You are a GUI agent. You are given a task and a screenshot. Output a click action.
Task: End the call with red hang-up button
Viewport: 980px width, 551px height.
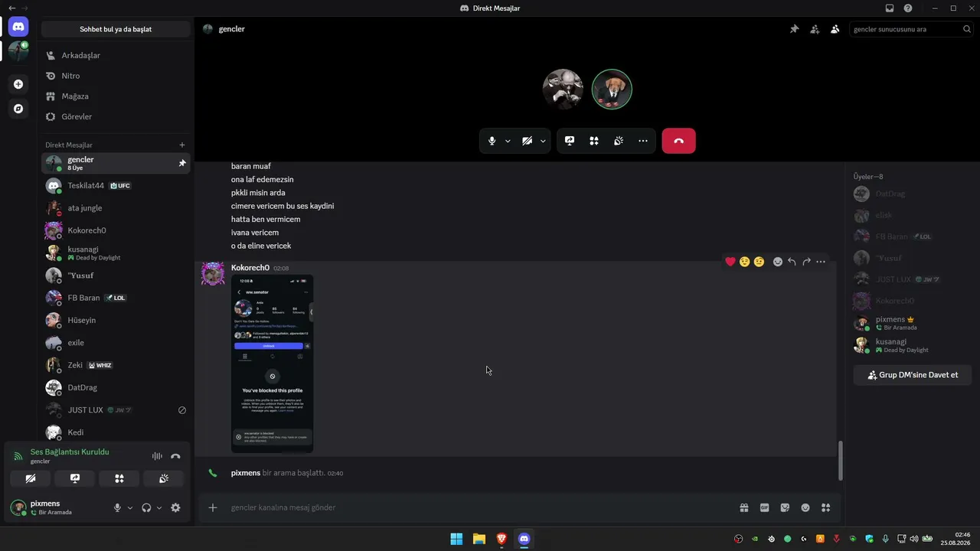pos(678,141)
